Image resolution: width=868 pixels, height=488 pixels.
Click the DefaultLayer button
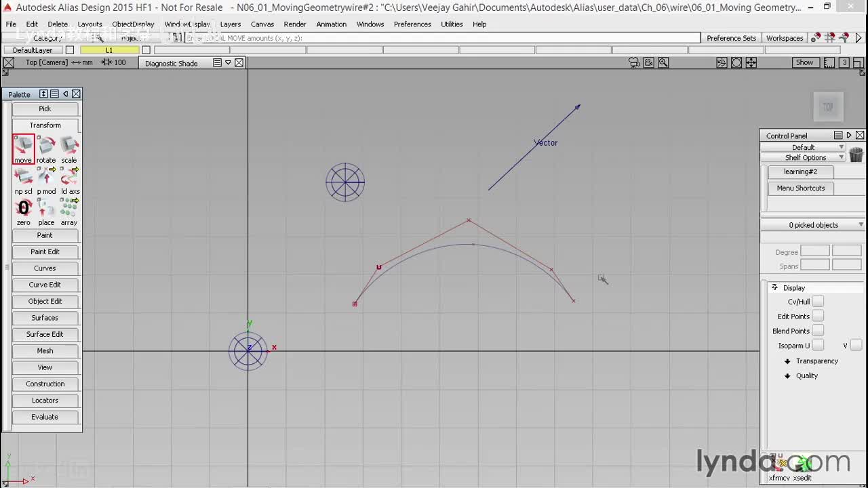tap(33, 50)
